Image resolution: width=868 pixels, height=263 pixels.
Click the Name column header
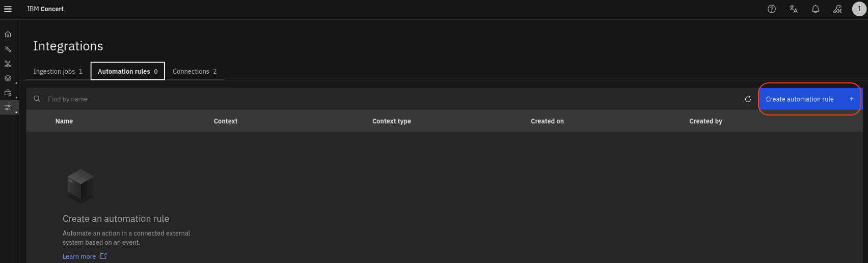coord(64,121)
